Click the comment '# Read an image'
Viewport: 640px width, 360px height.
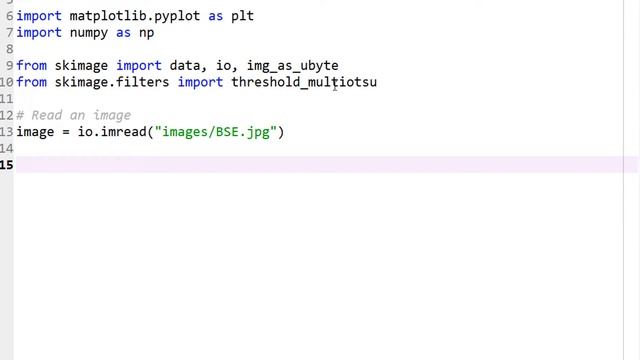74,116
